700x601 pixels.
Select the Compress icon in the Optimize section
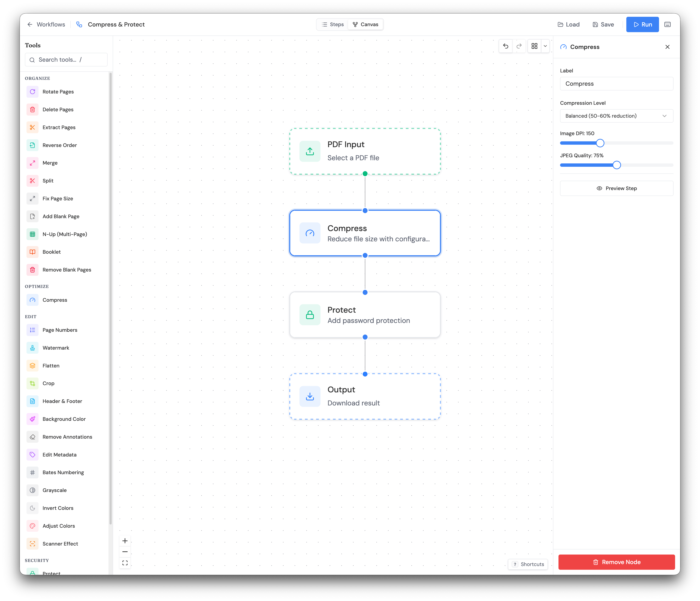click(x=33, y=300)
